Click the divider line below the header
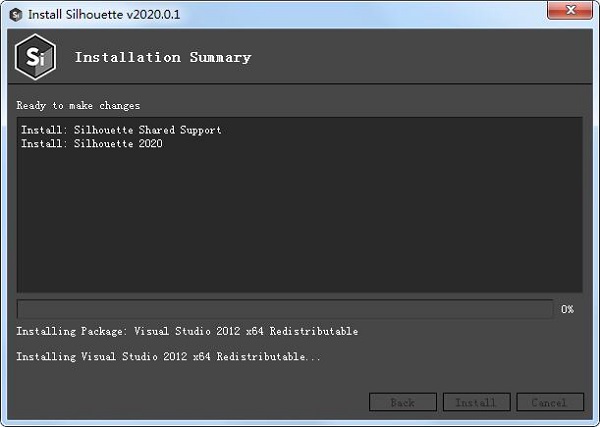 tap(300, 83)
